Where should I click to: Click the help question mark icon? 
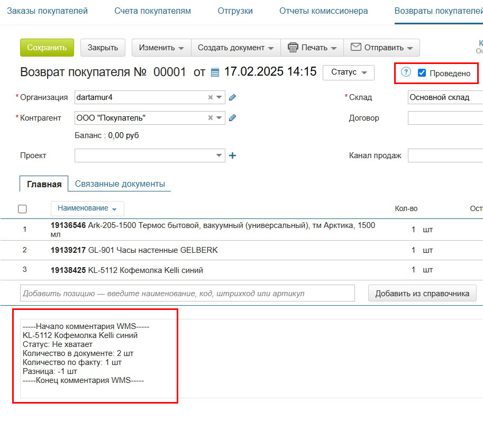tap(406, 72)
